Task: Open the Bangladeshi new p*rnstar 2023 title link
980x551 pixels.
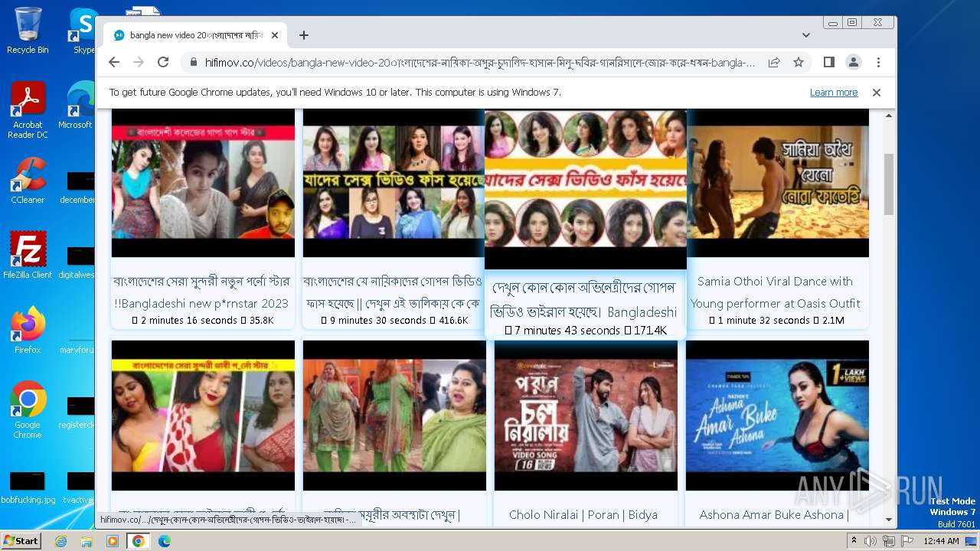Action: (201, 292)
